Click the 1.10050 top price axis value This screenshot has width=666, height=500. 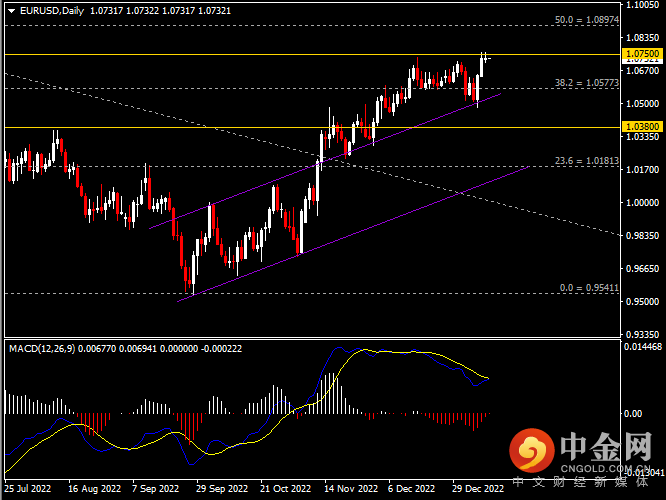[x=641, y=5]
